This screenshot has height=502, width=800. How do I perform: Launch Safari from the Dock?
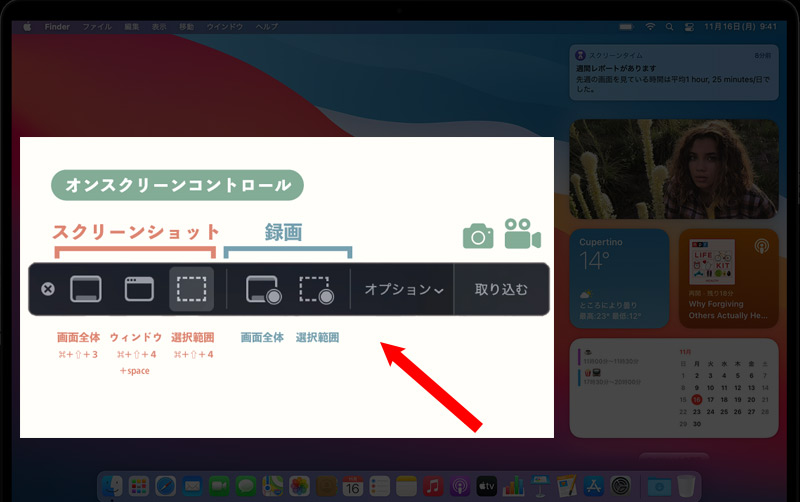[166, 486]
